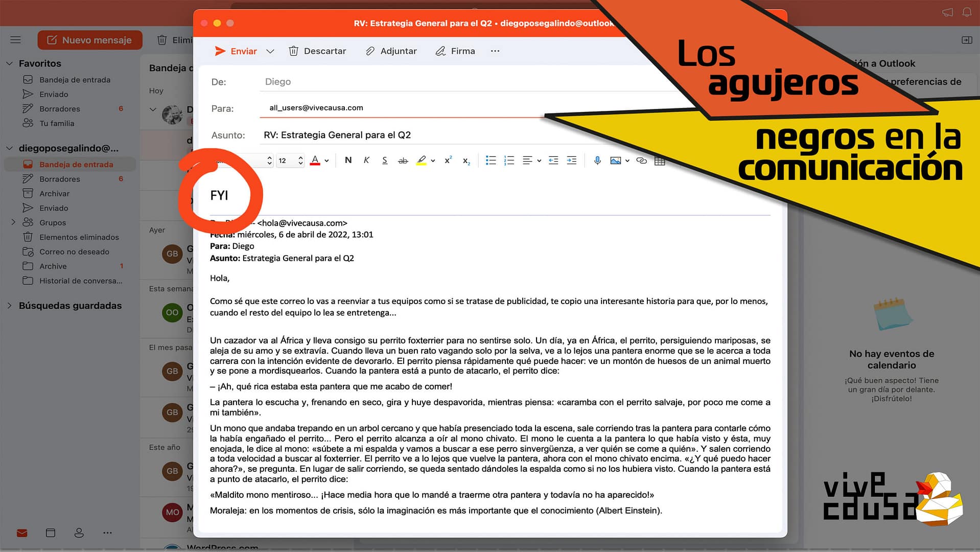Attach a file to the email

[391, 51]
